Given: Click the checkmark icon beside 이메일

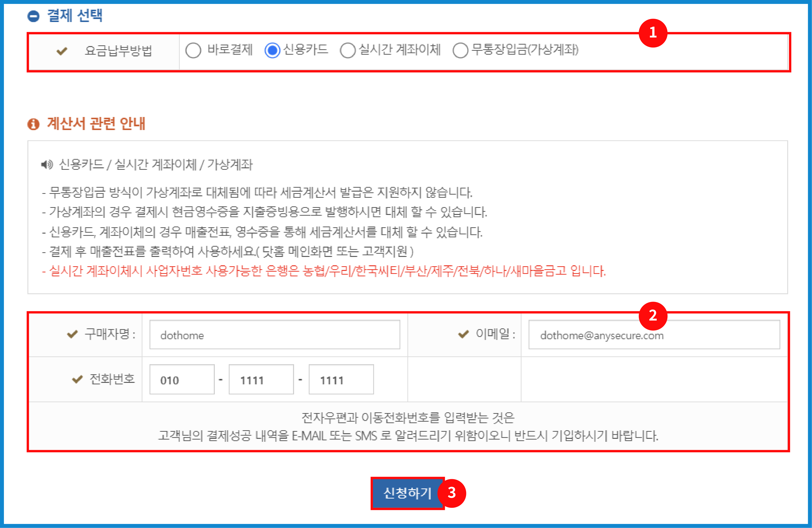Looking at the screenshot, I should pos(463,334).
